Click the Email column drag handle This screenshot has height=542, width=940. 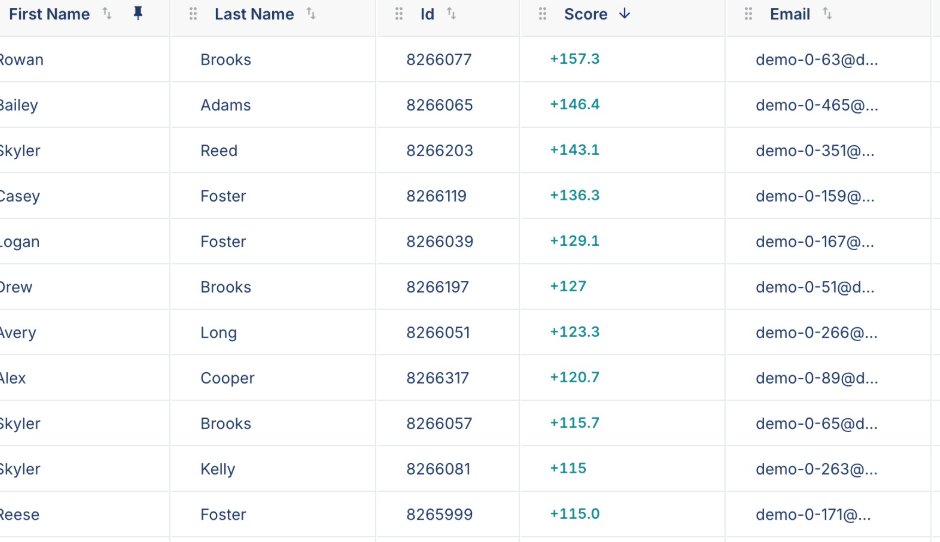click(x=748, y=14)
